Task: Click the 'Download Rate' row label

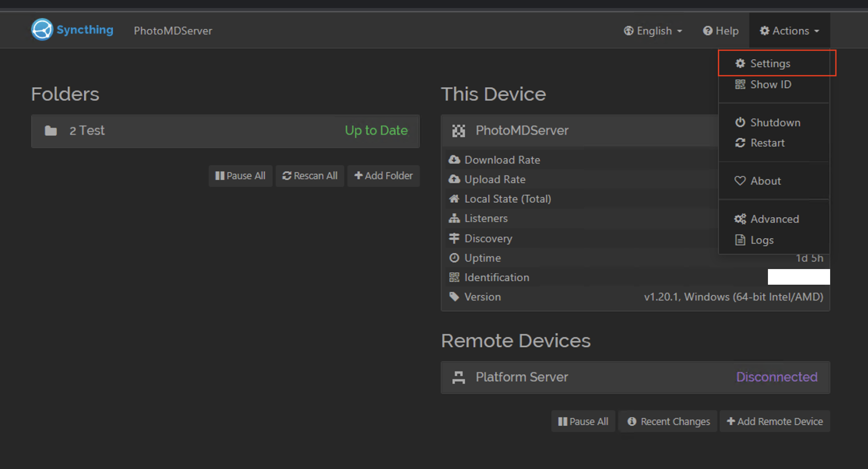Action: click(x=502, y=160)
